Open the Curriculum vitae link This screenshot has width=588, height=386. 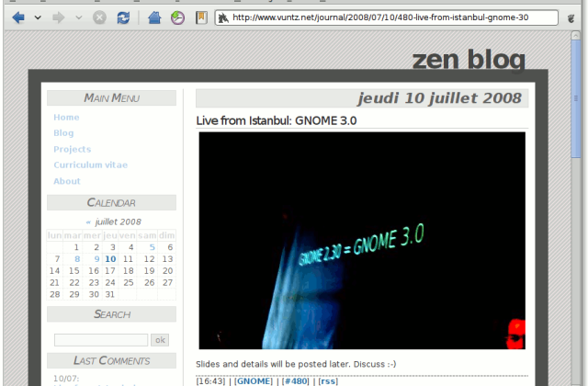pyautogui.click(x=90, y=165)
